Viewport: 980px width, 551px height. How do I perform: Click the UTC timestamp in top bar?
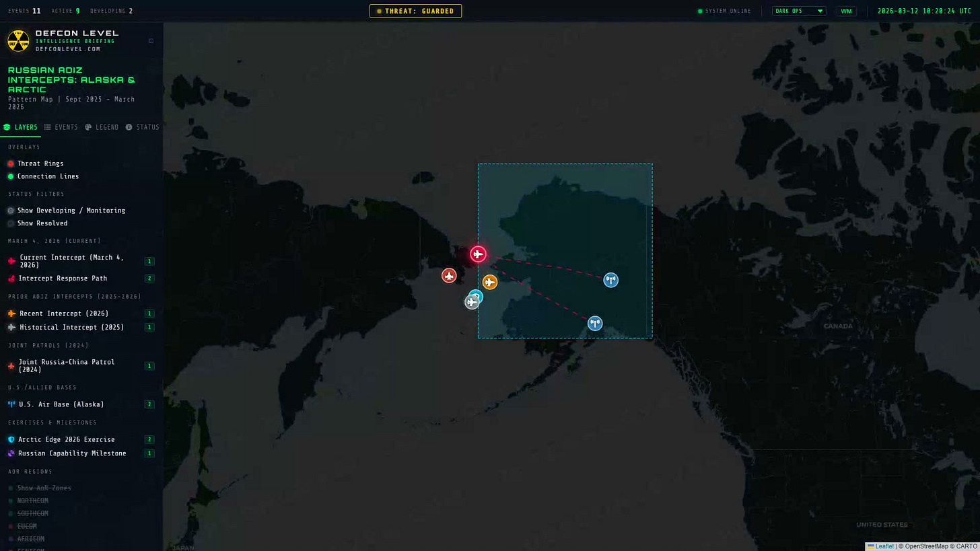click(924, 11)
